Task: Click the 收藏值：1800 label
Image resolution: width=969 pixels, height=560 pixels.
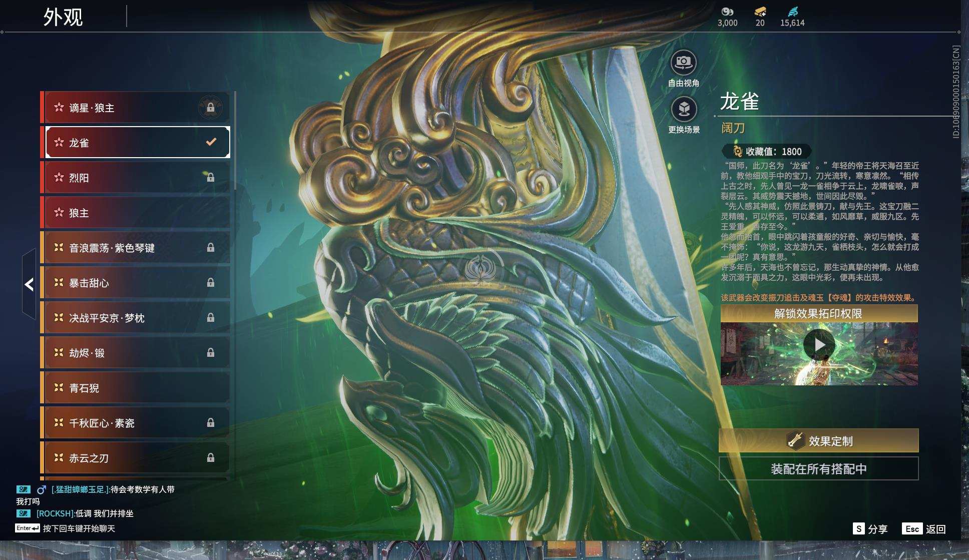Action: click(773, 151)
